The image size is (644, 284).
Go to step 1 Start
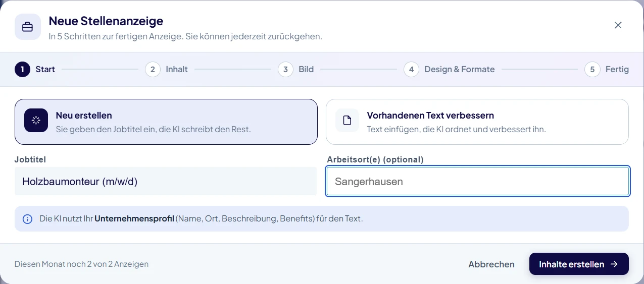click(x=35, y=69)
